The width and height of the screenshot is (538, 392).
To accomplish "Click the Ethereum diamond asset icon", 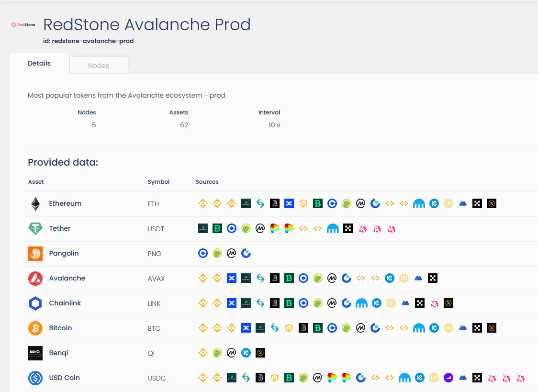I will (x=35, y=204).
